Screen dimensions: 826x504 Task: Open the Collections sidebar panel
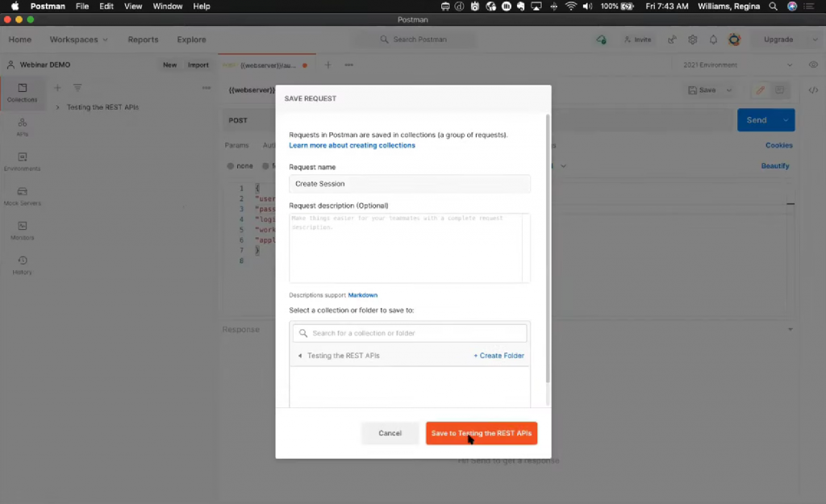(x=22, y=92)
